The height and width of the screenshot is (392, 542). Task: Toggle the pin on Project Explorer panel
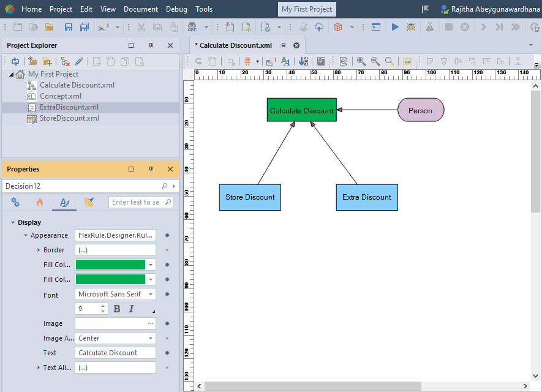[151, 45]
